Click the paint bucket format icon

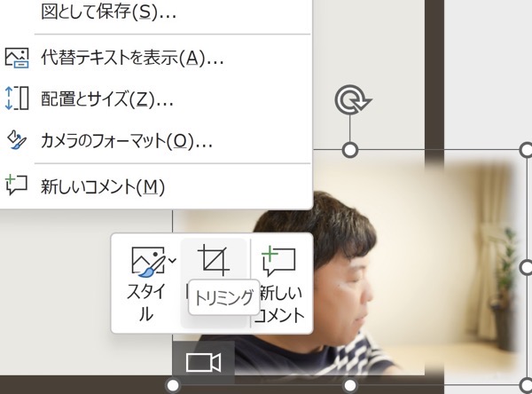(17, 140)
